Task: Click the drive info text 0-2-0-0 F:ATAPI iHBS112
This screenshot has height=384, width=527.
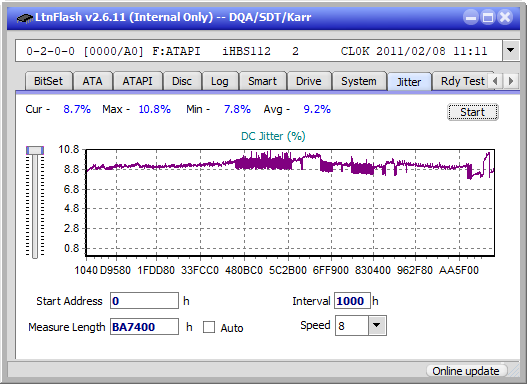Action: pyautogui.click(x=259, y=51)
